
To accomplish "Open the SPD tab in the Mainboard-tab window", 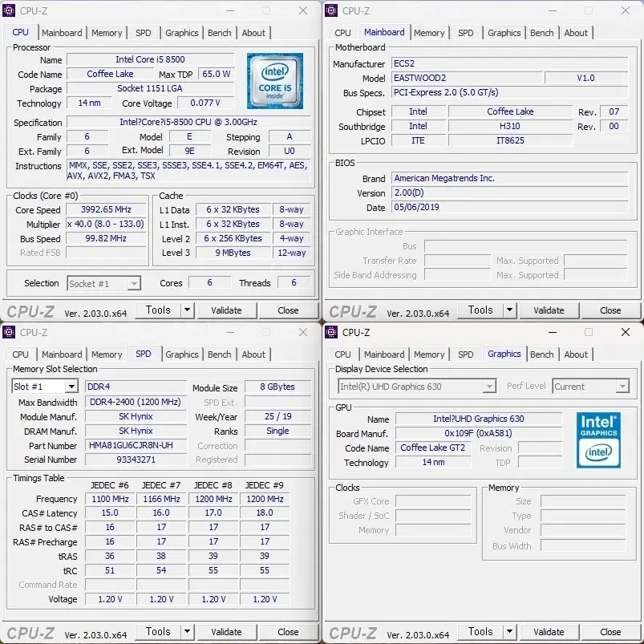I will pyautogui.click(x=466, y=33).
